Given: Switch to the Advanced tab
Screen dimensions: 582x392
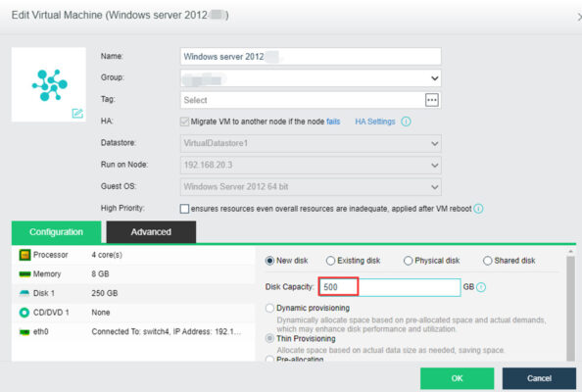Looking at the screenshot, I should [151, 232].
